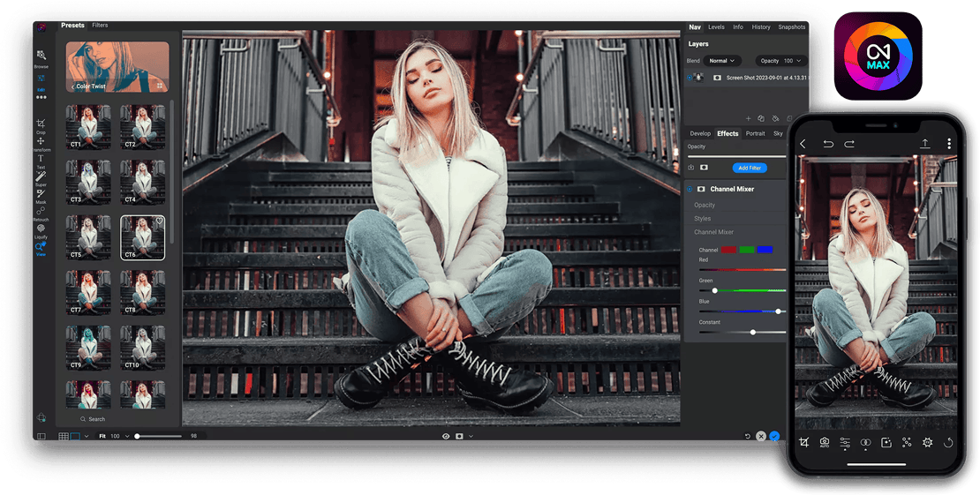The width and height of the screenshot is (980, 495).
Task: Click the blue apply checkmark button
Action: coord(774,436)
